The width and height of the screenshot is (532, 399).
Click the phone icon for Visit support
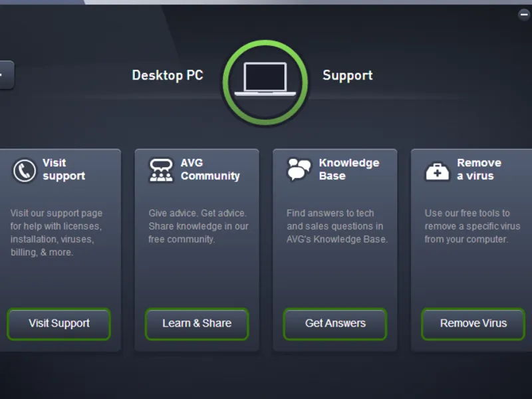tap(24, 170)
